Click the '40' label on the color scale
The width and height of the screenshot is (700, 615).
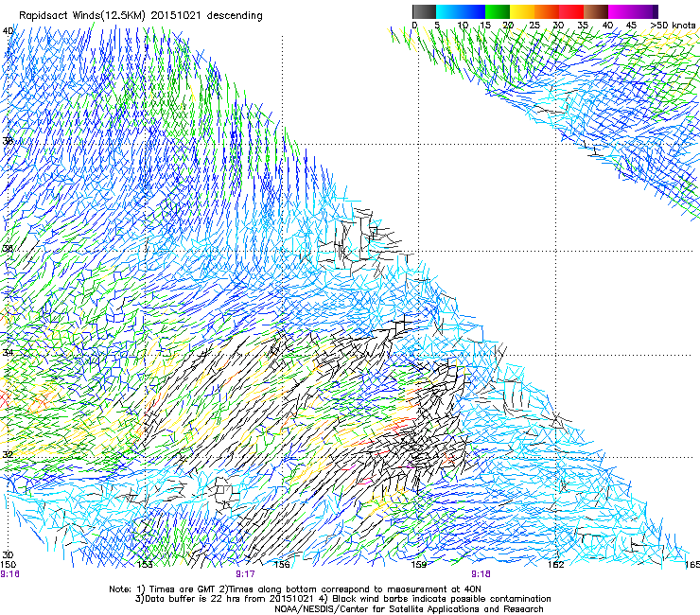pyautogui.click(x=607, y=26)
